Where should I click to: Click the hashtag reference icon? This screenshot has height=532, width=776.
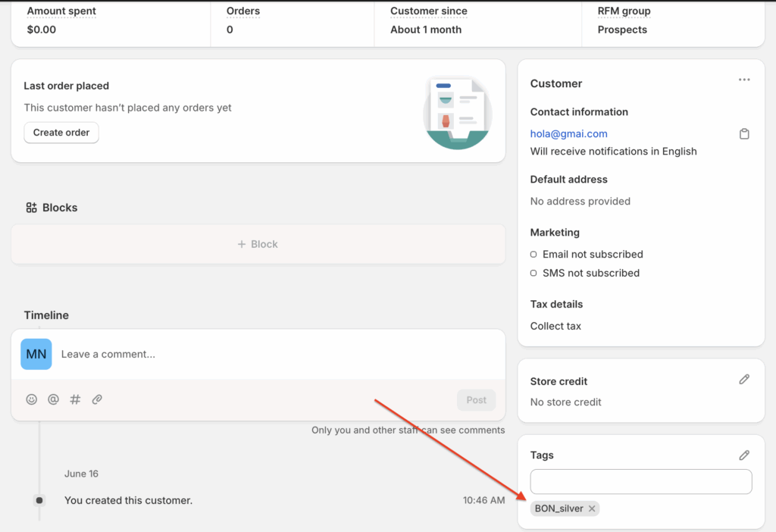coord(75,399)
